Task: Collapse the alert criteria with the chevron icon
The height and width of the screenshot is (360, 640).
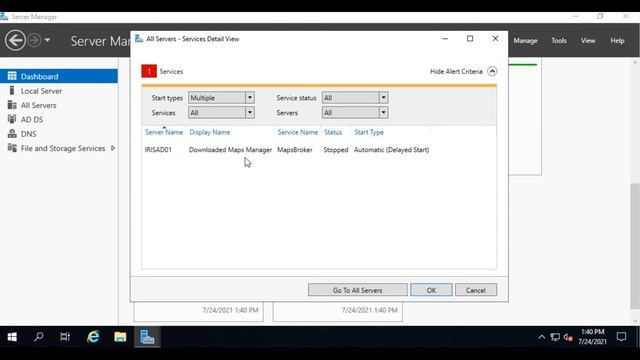Action: [x=492, y=71]
